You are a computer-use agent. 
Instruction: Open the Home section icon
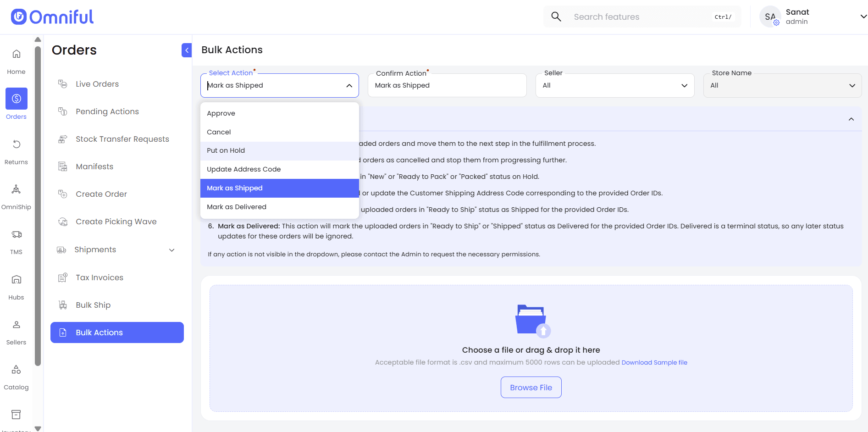[x=17, y=54]
